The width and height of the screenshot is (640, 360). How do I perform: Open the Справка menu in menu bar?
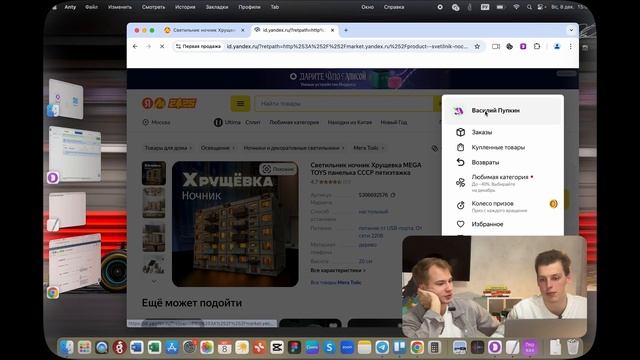tap(394, 7)
